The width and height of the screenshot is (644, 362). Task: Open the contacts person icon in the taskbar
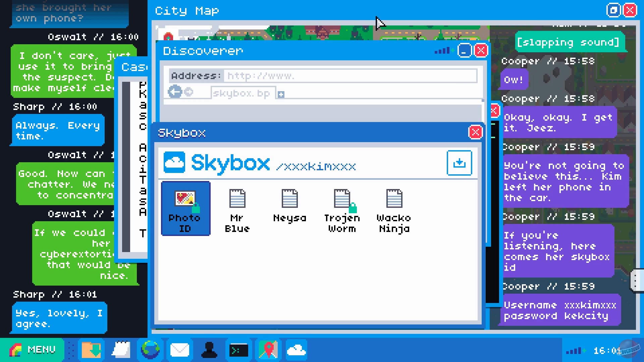pyautogui.click(x=209, y=350)
